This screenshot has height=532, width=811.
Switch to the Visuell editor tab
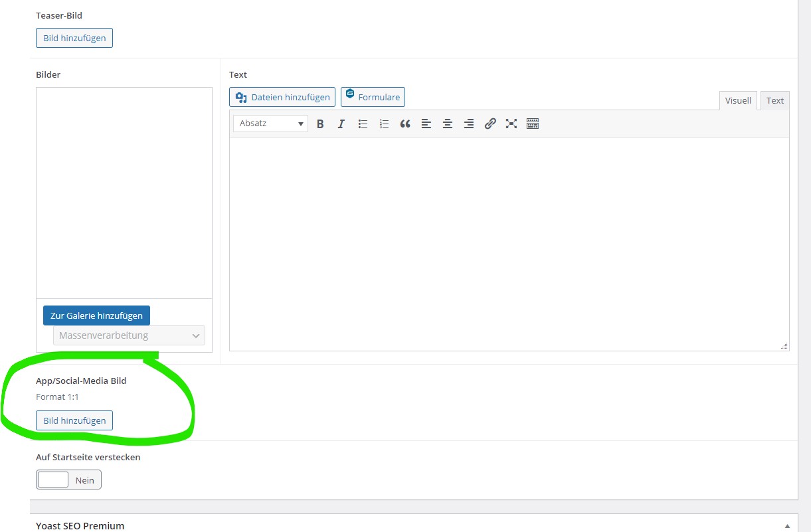738,100
